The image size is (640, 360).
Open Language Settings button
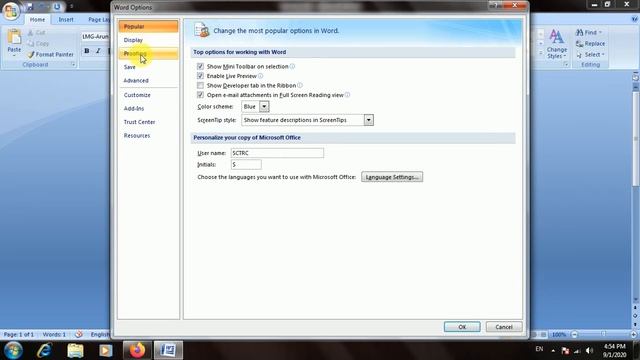pyautogui.click(x=392, y=177)
